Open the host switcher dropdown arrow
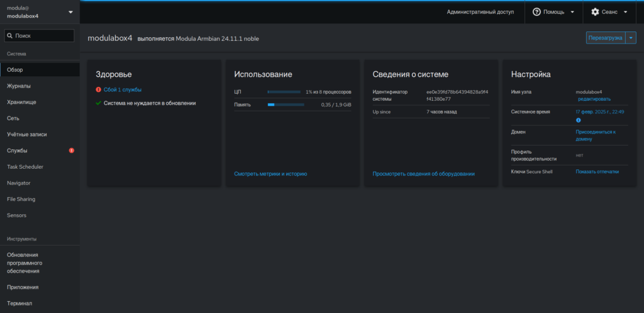Screen dimensions: 644x313 (x=70, y=12)
